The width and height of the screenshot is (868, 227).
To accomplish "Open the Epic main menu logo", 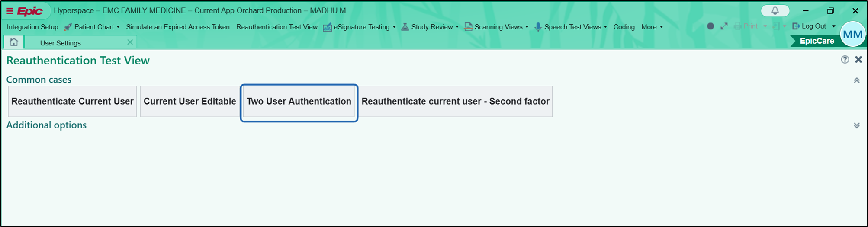I will point(25,11).
